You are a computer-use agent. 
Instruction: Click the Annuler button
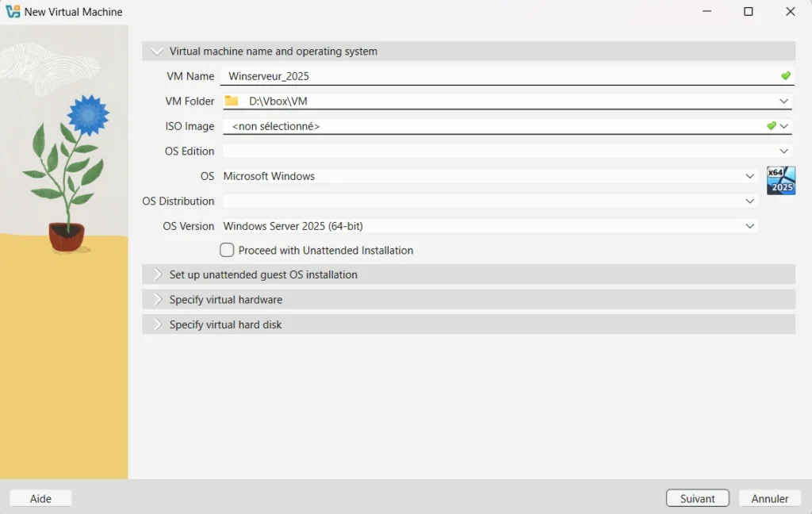tap(769, 498)
